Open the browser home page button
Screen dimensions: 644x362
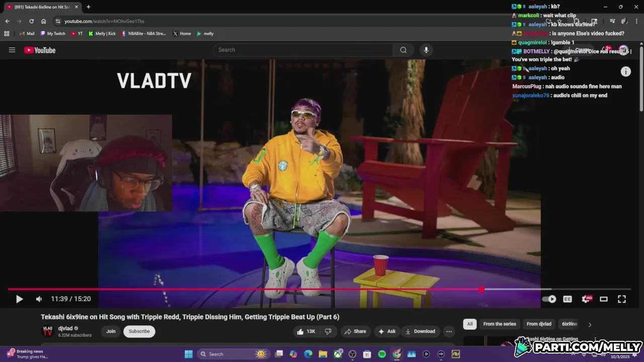click(x=43, y=21)
